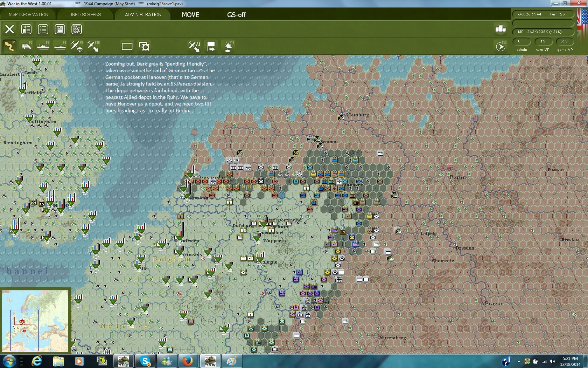Open Firefox from the Windows taskbar
The width and height of the screenshot is (588, 368).
tap(187, 361)
